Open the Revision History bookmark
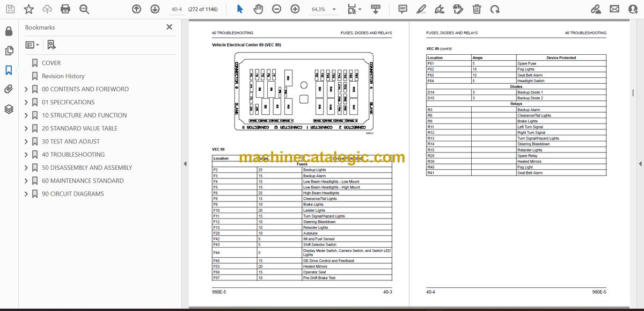 coord(63,76)
